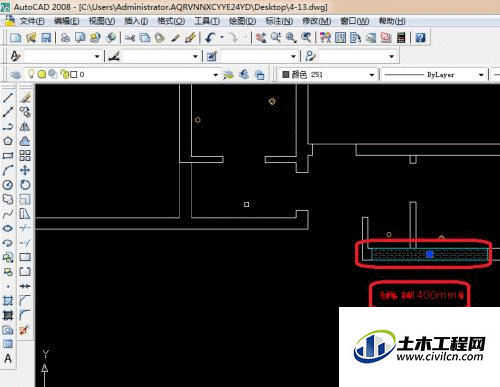This screenshot has width=500, height=387.
Task: Open the 编辑(E) menu
Action: (67, 21)
